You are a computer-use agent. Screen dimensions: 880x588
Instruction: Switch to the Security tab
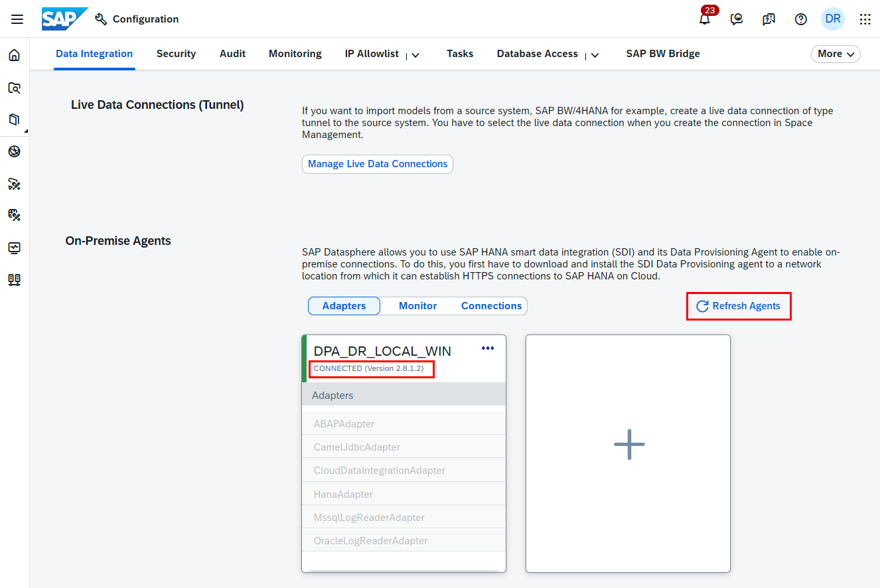(x=176, y=54)
